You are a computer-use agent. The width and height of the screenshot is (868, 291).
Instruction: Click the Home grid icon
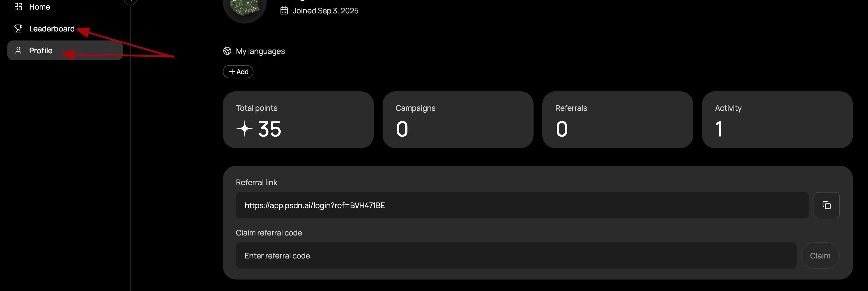tap(18, 7)
